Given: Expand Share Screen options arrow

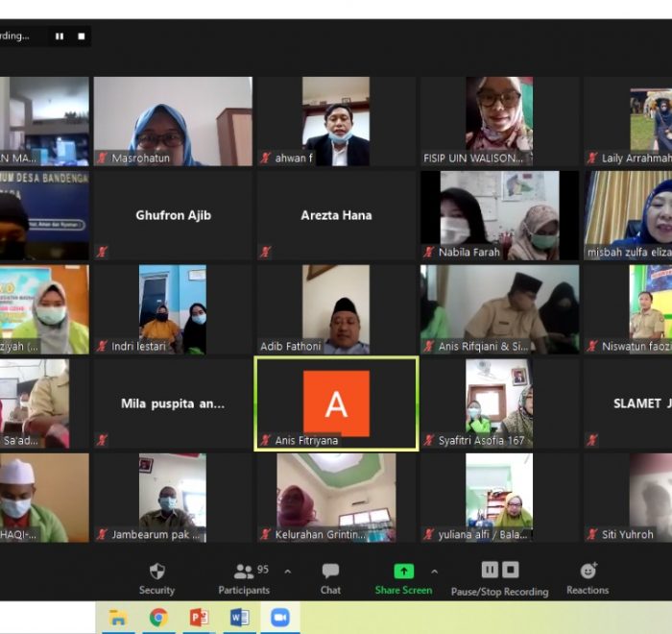Looking at the screenshot, I should tap(434, 571).
